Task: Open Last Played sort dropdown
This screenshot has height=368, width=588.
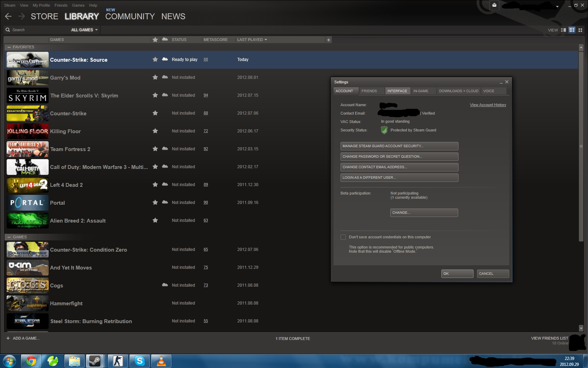Action: [x=252, y=40]
